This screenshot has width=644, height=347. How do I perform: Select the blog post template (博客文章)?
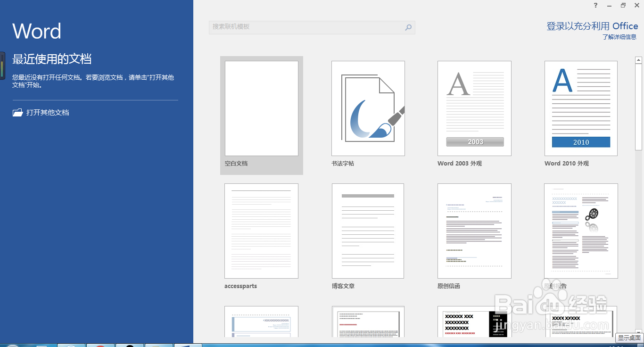click(x=368, y=231)
